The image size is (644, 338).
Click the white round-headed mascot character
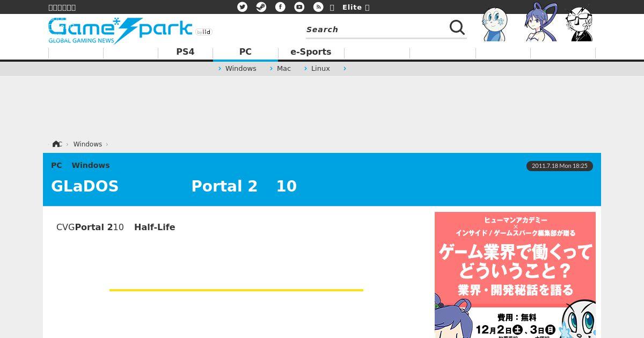[494, 24]
